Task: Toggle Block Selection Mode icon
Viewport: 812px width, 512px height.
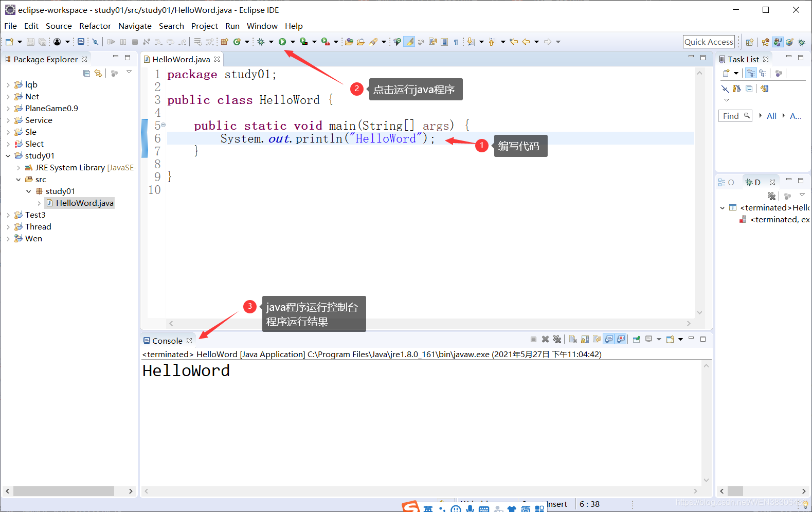Action: click(x=444, y=42)
